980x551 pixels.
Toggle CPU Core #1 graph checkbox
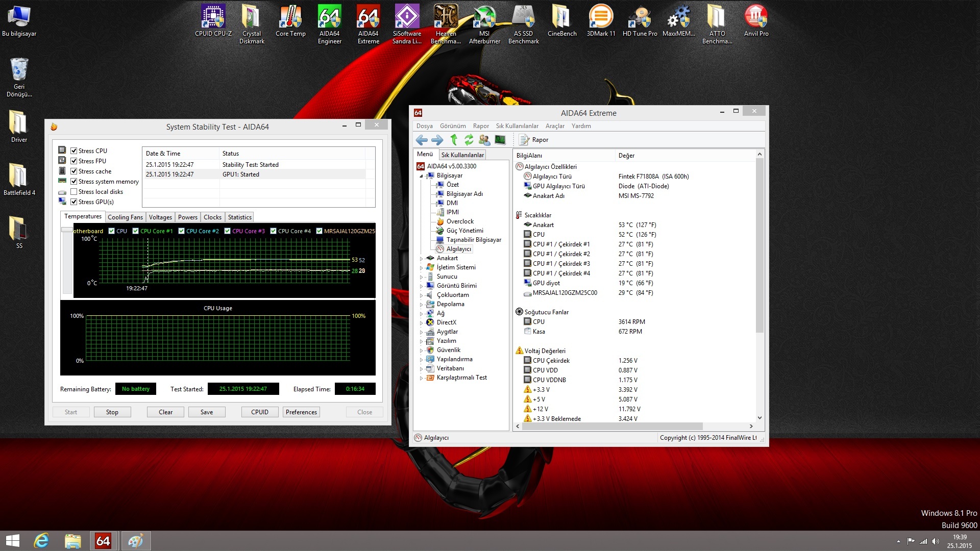[x=135, y=231]
